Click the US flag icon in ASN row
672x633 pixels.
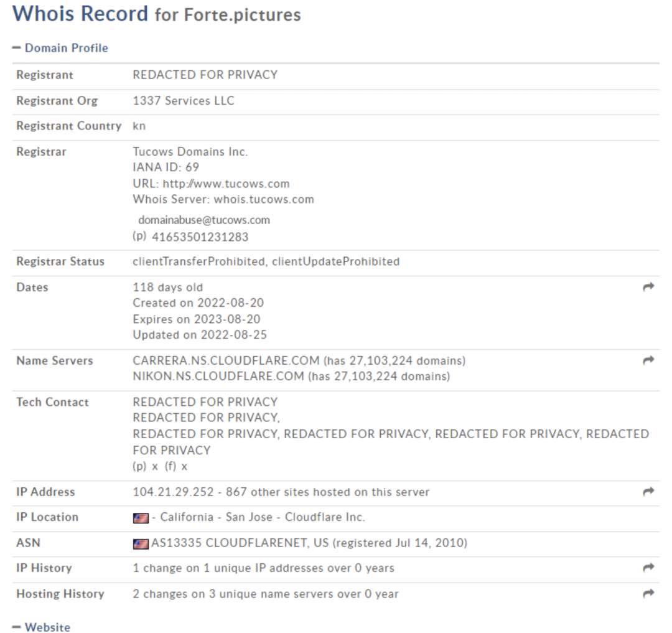(x=141, y=544)
